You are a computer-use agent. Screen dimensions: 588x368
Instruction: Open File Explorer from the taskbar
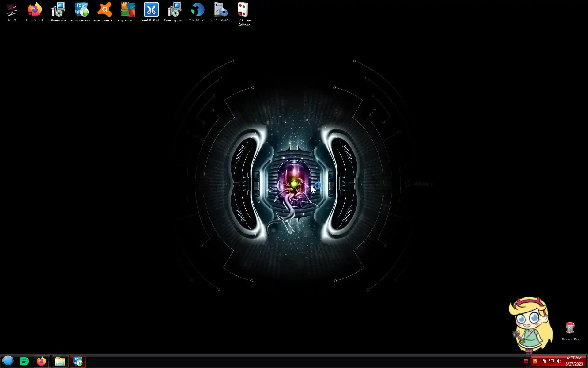[60, 361]
